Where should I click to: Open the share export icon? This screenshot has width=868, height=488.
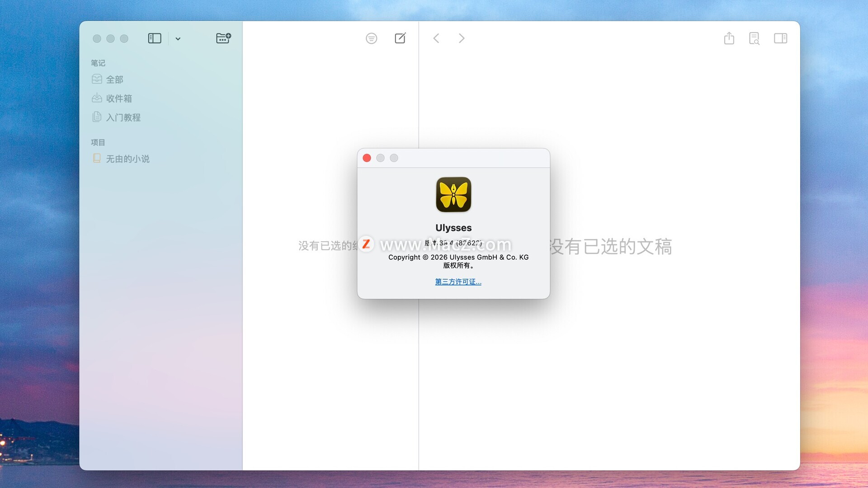(x=729, y=38)
